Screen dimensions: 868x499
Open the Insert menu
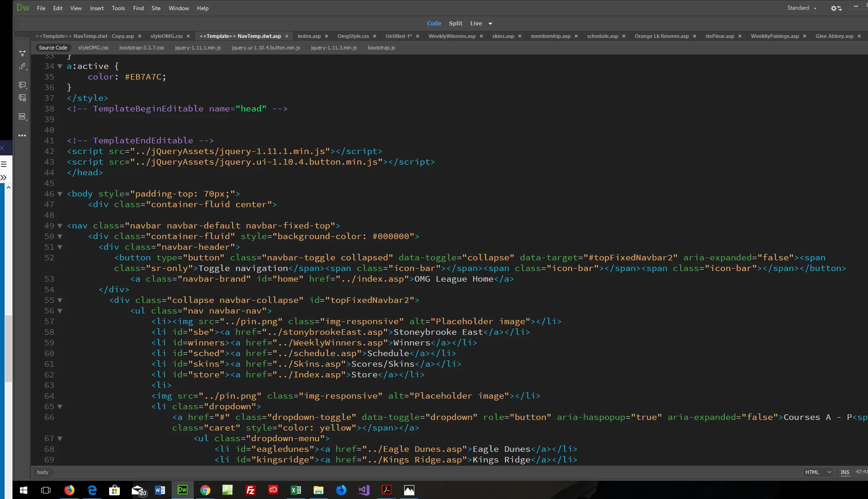coord(97,8)
